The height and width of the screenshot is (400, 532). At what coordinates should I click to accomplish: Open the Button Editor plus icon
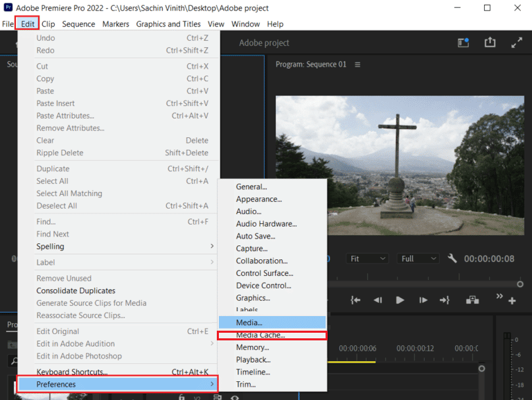512,300
